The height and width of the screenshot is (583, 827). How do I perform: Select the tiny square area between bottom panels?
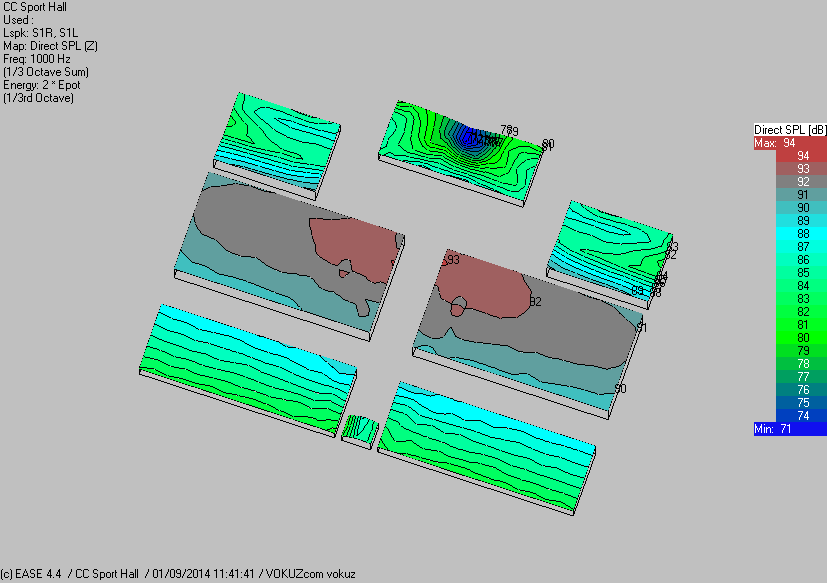click(359, 429)
